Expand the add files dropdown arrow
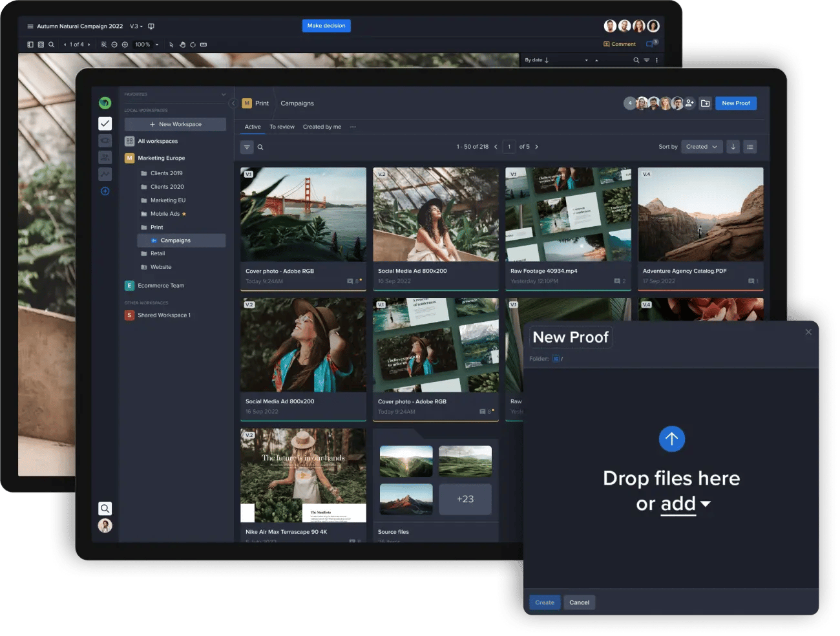Viewport: 840px width, 636px height. click(706, 504)
